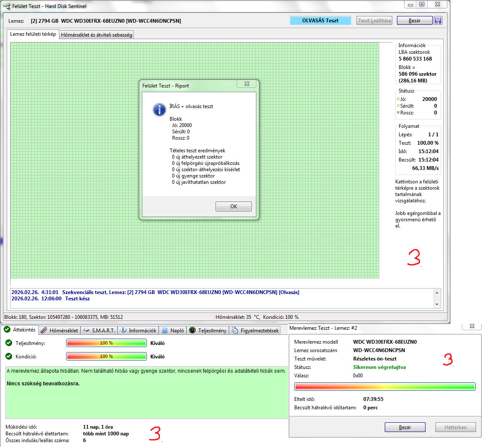Open the S.M.A.R.T. tab
This screenshot has width=482, height=448.
click(99, 330)
